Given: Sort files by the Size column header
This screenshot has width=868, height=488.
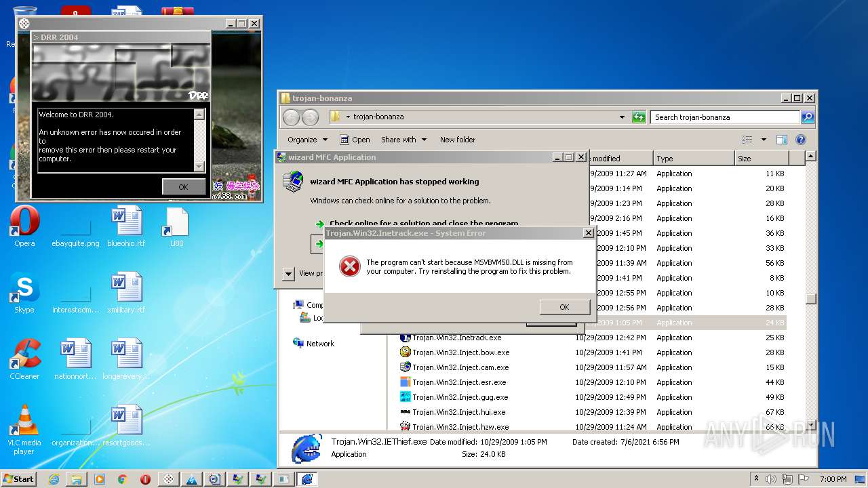Looking at the screenshot, I should [761, 159].
